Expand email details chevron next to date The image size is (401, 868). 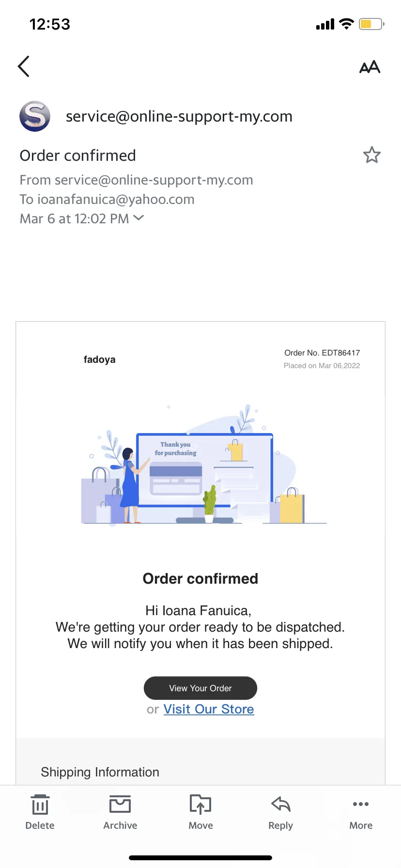(139, 218)
